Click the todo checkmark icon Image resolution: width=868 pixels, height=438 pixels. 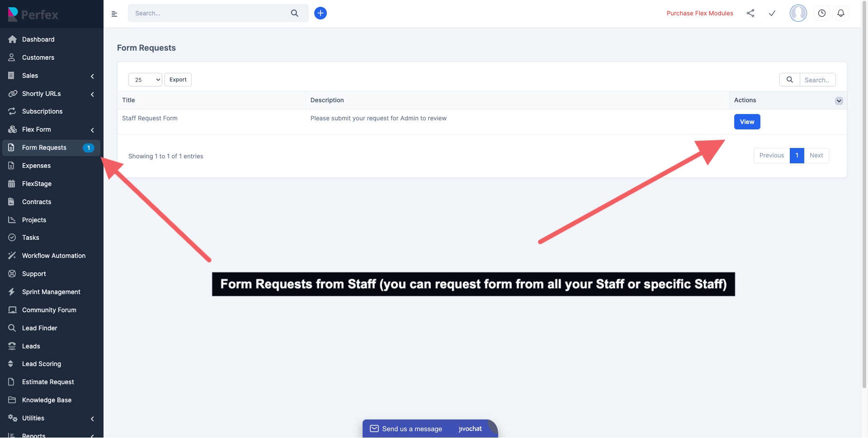(772, 13)
